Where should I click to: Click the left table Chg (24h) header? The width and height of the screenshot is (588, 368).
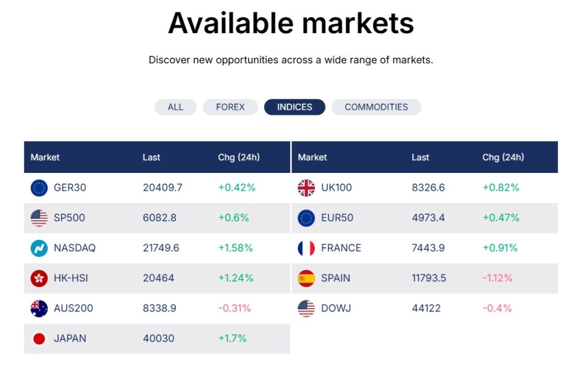(x=239, y=157)
